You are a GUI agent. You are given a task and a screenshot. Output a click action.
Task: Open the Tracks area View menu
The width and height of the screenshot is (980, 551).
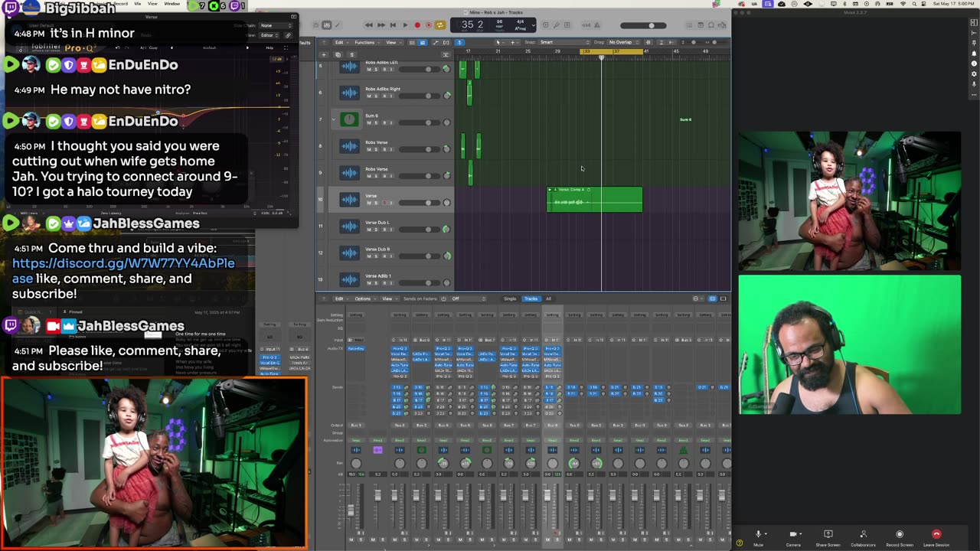coord(393,42)
